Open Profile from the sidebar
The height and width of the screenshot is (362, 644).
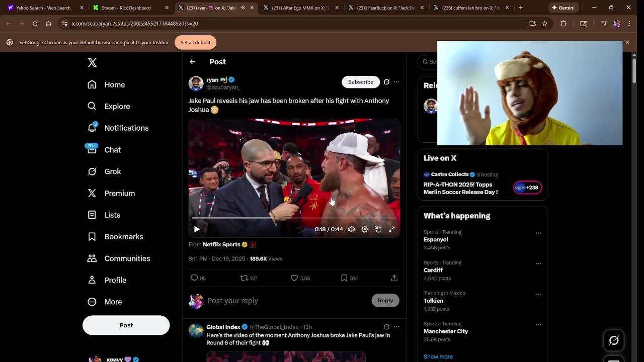point(107,280)
